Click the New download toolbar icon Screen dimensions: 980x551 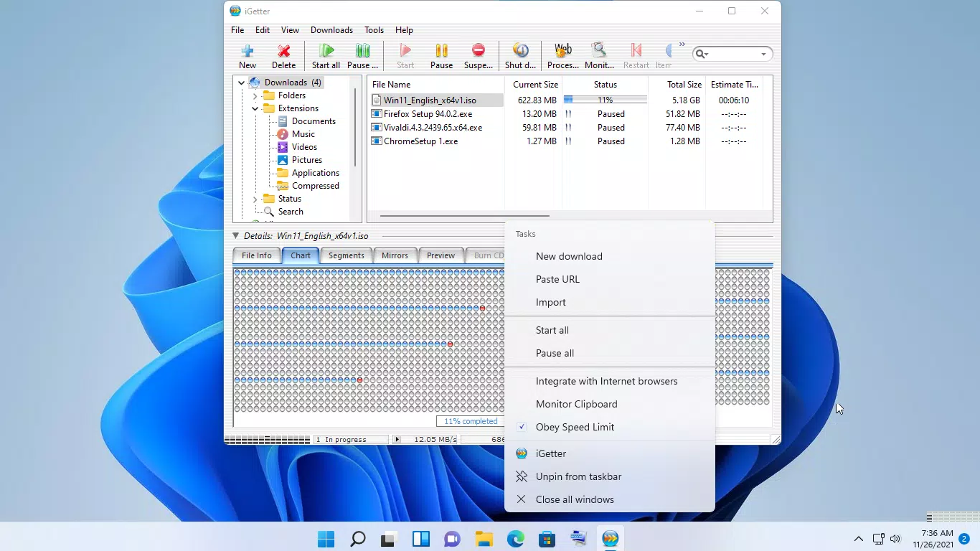tap(248, 51)
